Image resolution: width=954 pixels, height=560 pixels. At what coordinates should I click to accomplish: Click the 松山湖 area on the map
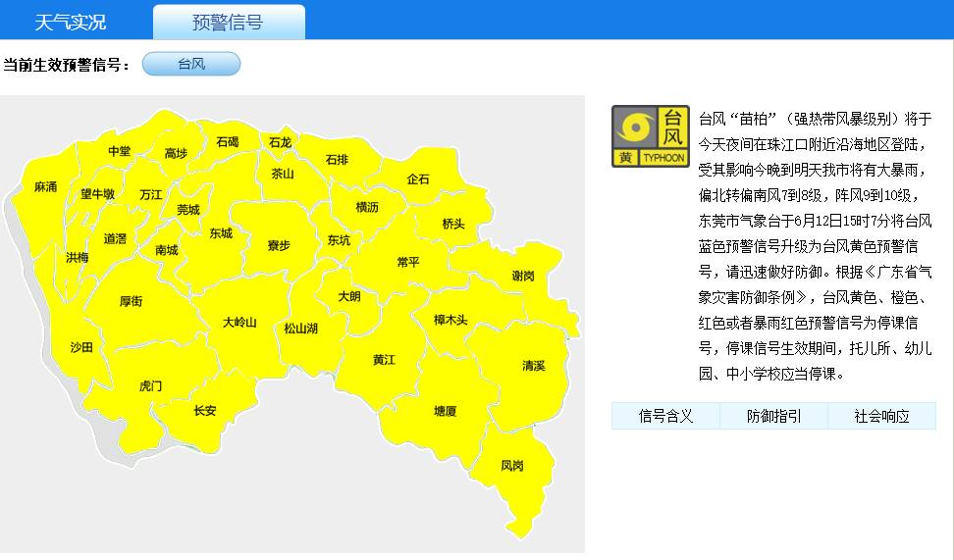[x=300, y=329]
